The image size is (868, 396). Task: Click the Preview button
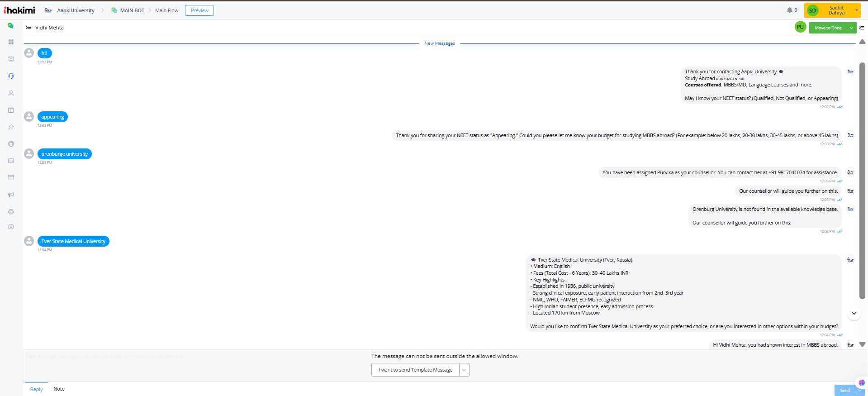tap(199, 10)
